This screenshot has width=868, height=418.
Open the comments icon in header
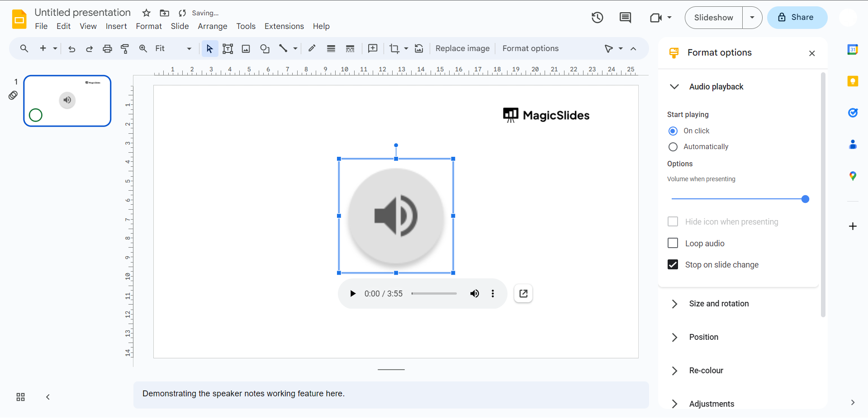click(x=625, y=18)
